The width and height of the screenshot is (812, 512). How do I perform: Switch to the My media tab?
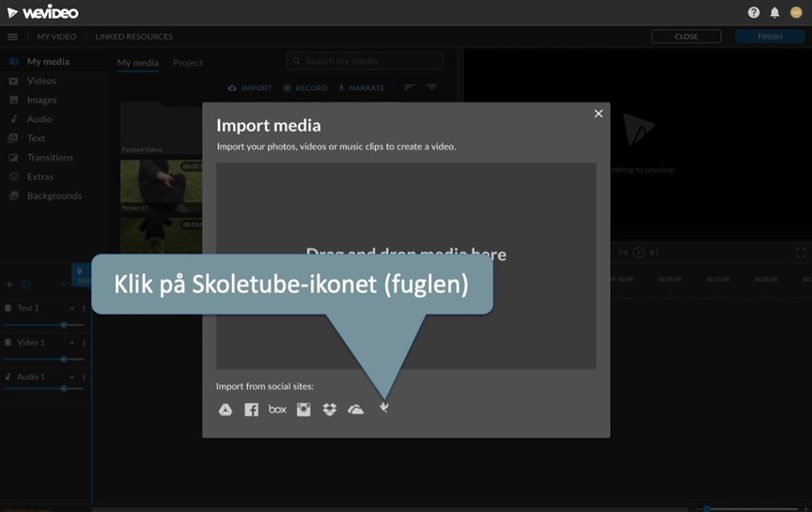click(138, 63)
